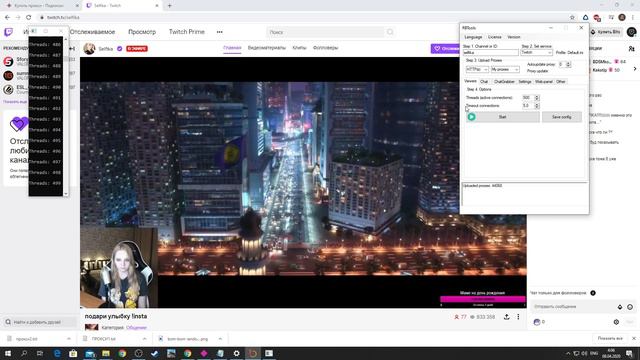
Task: Open the Set service Twitch dropdown
Action: (536, 53)
